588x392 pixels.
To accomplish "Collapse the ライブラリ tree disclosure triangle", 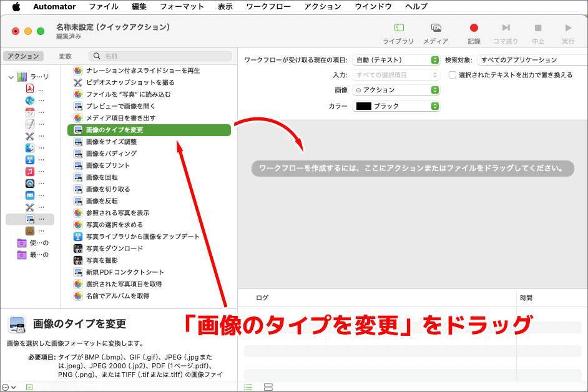I will pos(11,77).
